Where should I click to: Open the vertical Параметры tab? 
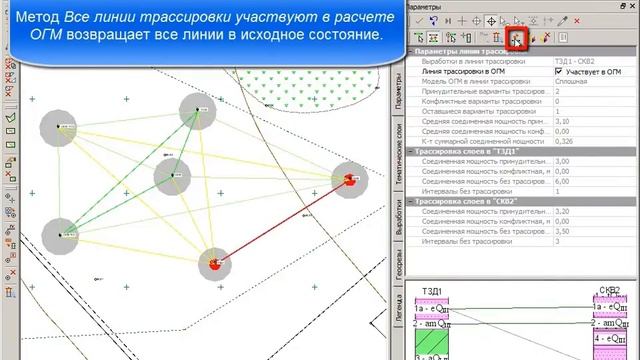[398, 91]
